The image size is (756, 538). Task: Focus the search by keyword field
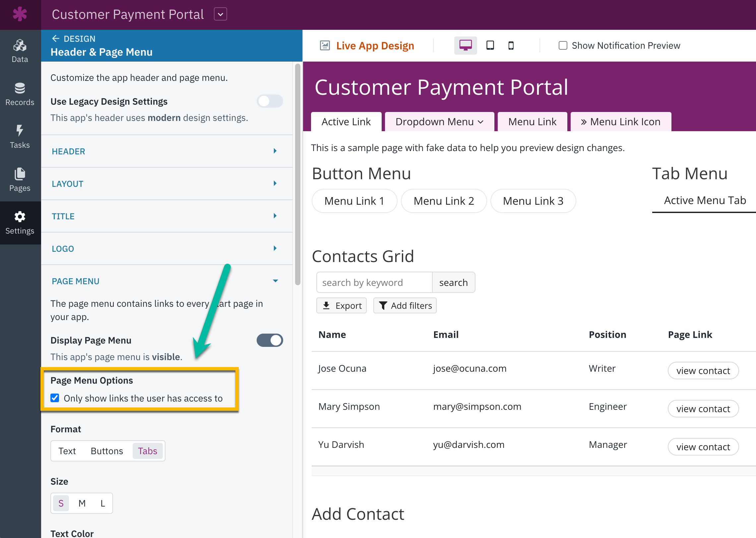[x=374, y=282]
